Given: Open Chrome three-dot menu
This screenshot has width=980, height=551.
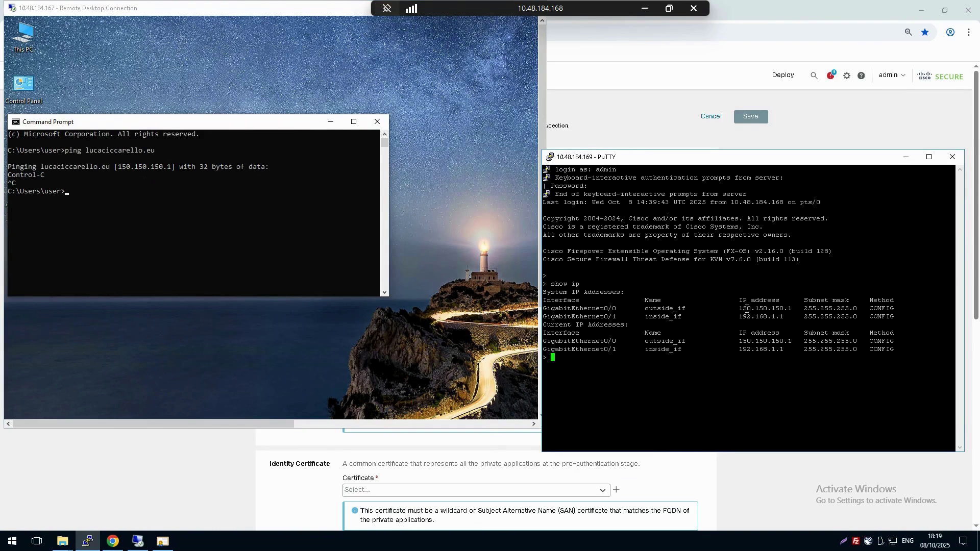Looking at the screenshot, I should point(969,32).
